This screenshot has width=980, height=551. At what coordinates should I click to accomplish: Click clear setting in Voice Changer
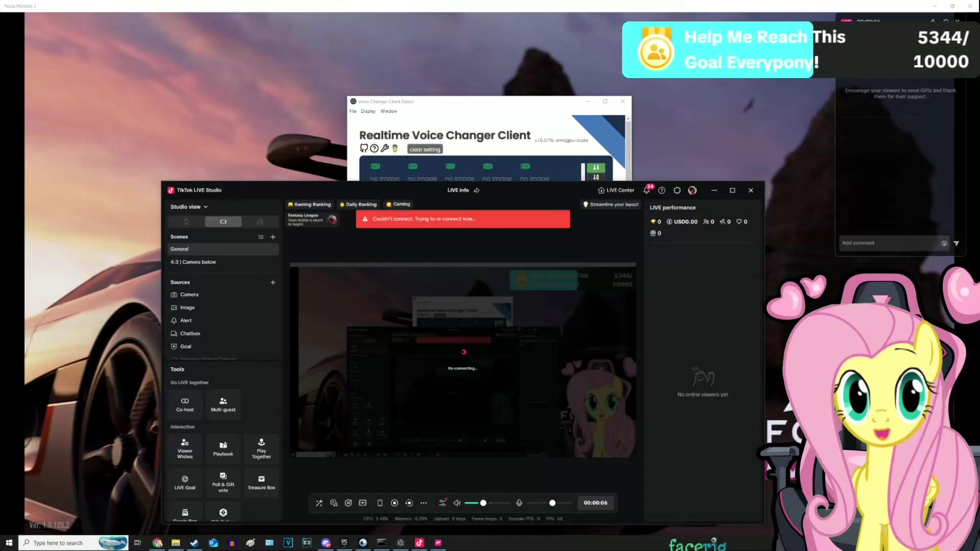(425, 149)
